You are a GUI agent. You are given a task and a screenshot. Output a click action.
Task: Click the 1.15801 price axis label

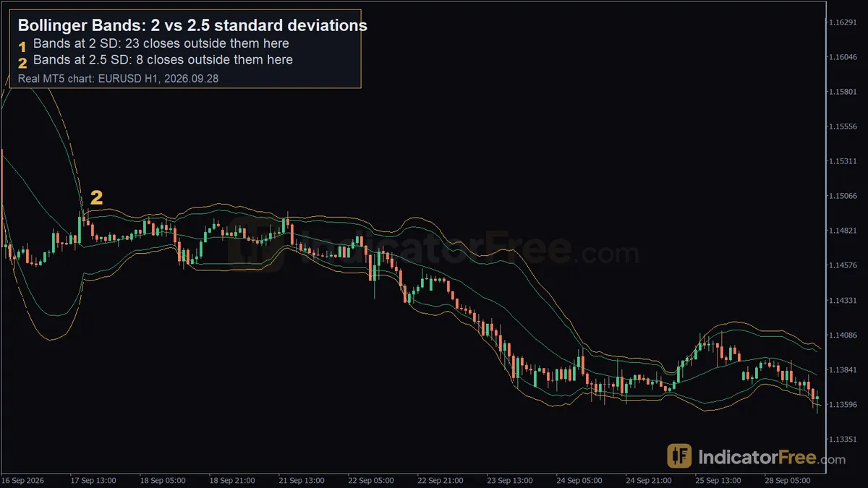click(x=843, y=92)
